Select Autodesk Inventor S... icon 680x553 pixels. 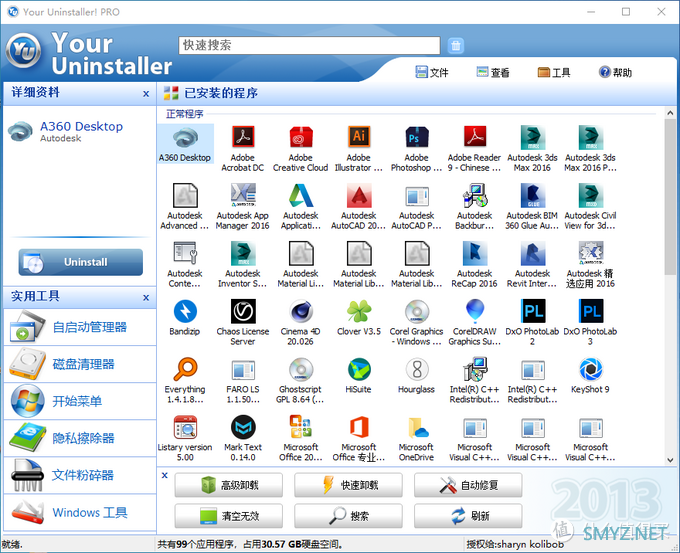[x=243, y=254]
